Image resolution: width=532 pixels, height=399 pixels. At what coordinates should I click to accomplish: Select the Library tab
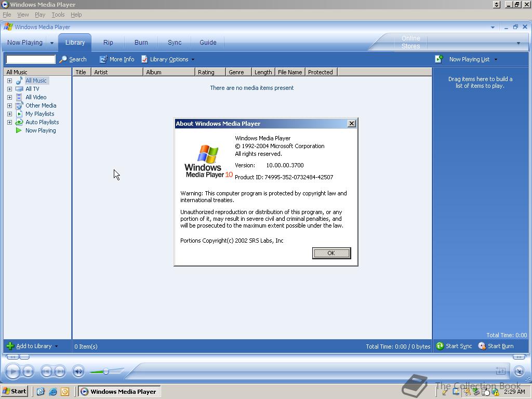(x=75, y=43)
